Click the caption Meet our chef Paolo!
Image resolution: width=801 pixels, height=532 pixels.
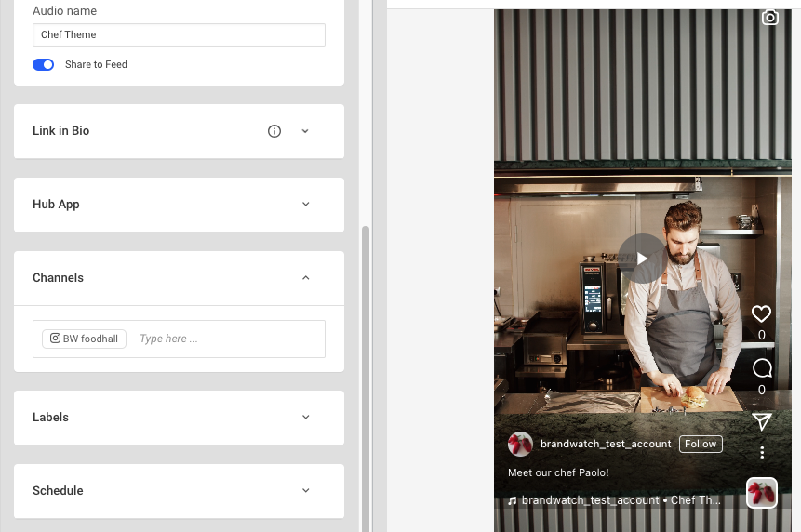click(558, 472)
